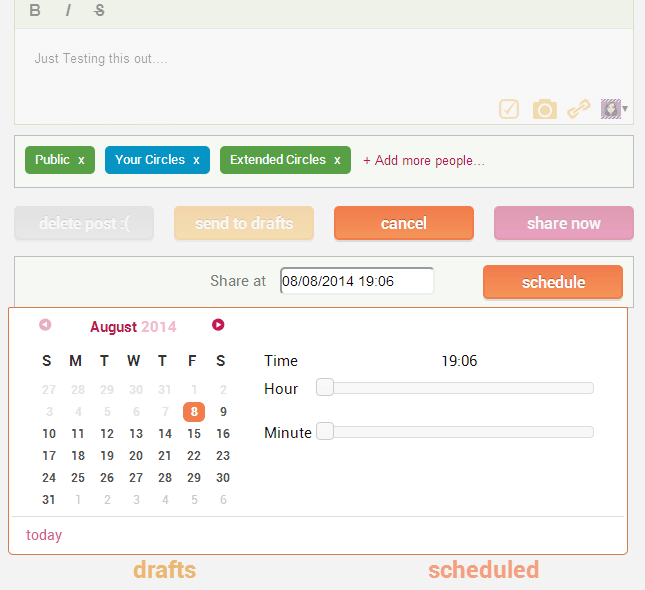Screen dimensions: 645x590
Task: Click the 'send to drafts' button
Action: 244,223
